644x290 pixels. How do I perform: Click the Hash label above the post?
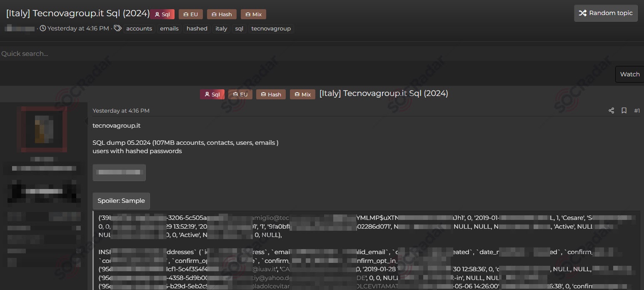click(x=271, y=94)
